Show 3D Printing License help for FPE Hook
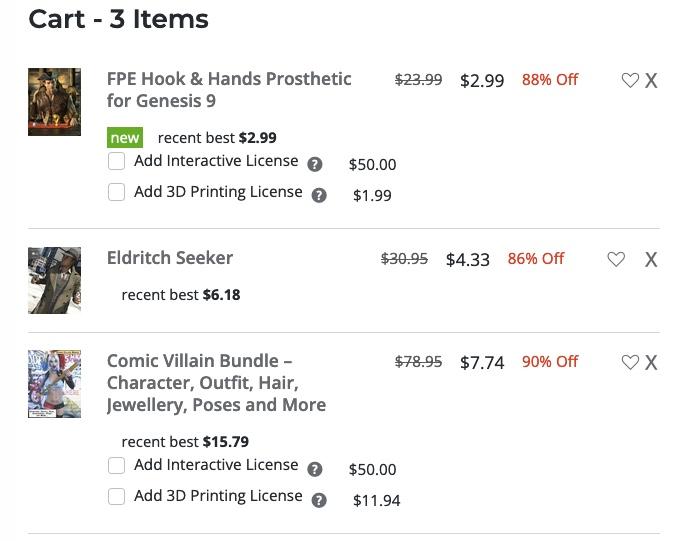 [x=319, y=196]
